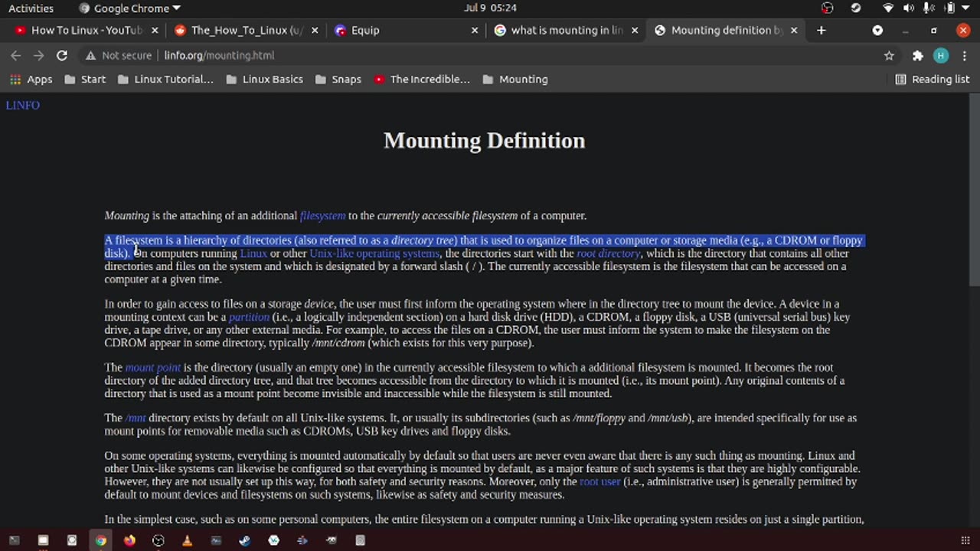
Task: Open the 'partition' link
Action: 249,317
